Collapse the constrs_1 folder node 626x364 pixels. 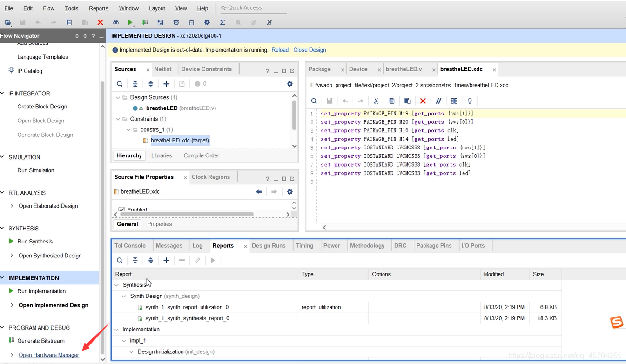128,129
